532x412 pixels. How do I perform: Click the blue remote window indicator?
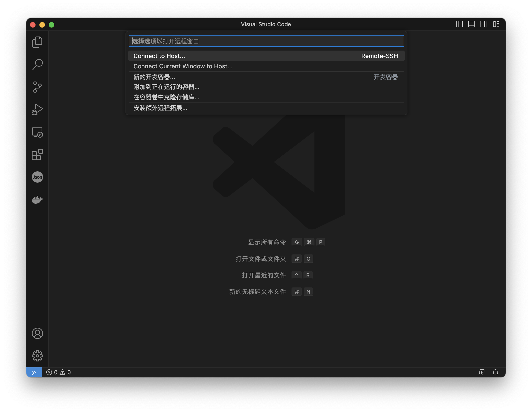(x=34, y=372)
